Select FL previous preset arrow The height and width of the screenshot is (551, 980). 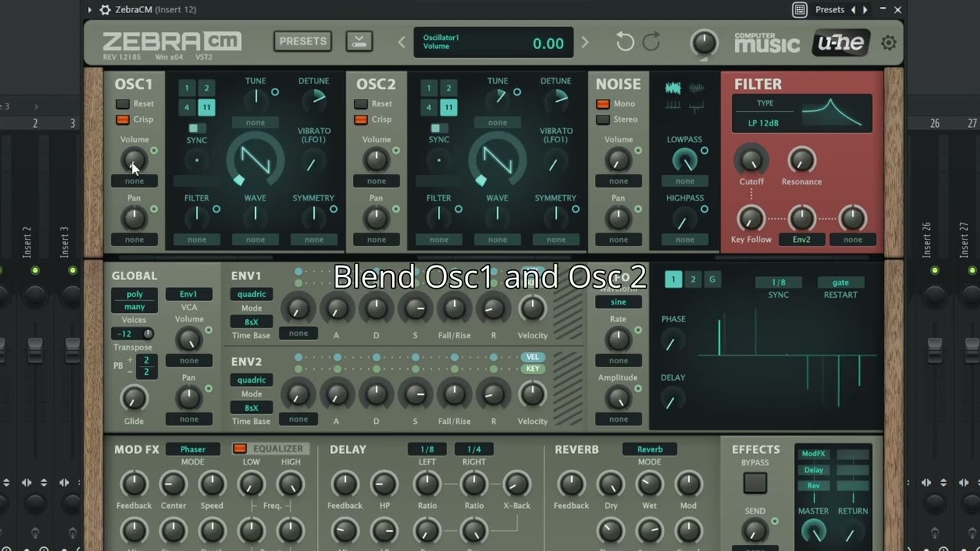pyautogui.click(x=854, y=10)
